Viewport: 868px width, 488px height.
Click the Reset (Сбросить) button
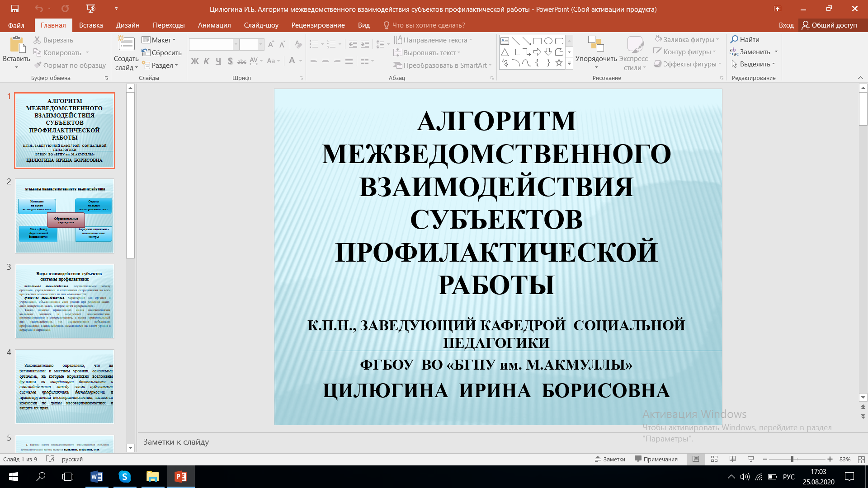coord(161,52)
